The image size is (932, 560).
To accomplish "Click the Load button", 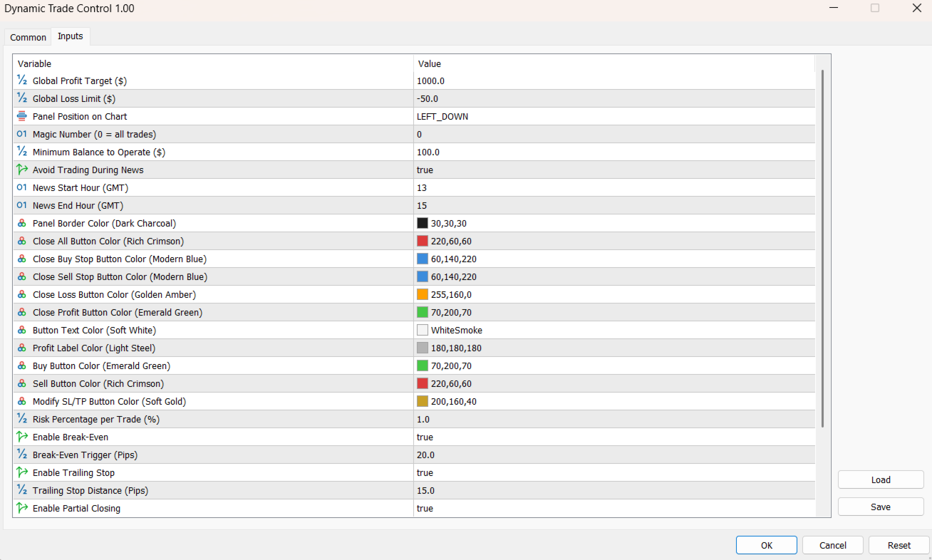I will 881,479.
